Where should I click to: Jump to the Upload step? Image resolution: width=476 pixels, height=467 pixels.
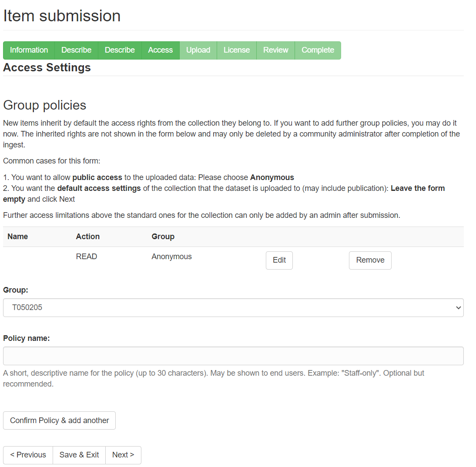(198, 50)
